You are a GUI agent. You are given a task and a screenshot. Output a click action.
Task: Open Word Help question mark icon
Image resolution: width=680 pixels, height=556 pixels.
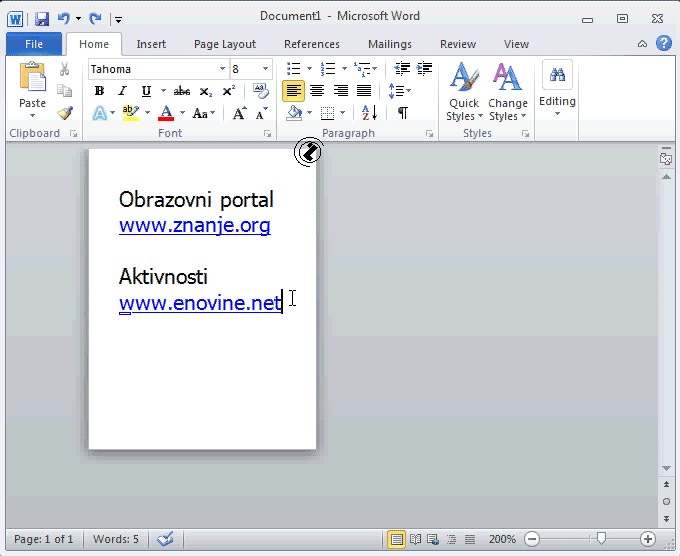[x=663, y=43]
